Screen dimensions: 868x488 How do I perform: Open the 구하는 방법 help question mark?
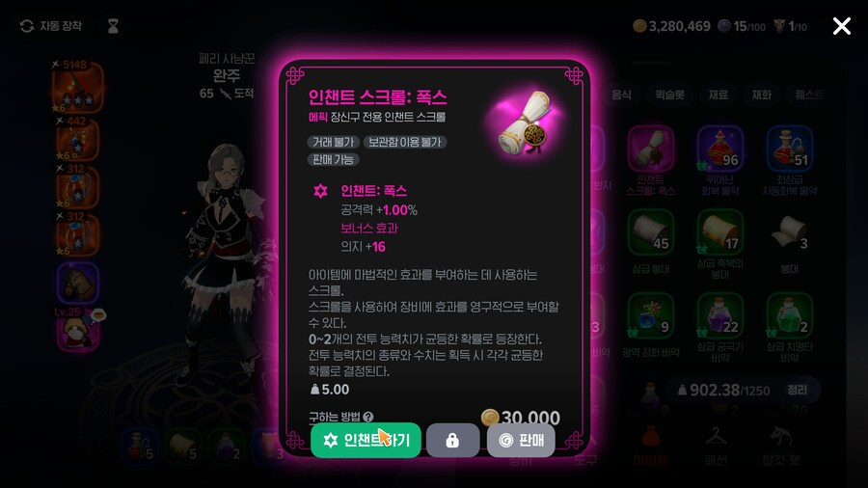pyautogui.click(x=368, y=418)
